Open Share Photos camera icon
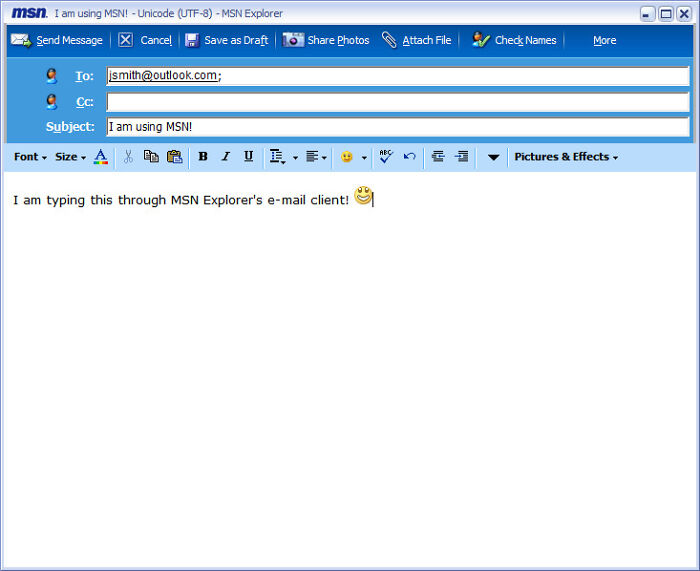 pyautogui.click(x=293, y=40)
